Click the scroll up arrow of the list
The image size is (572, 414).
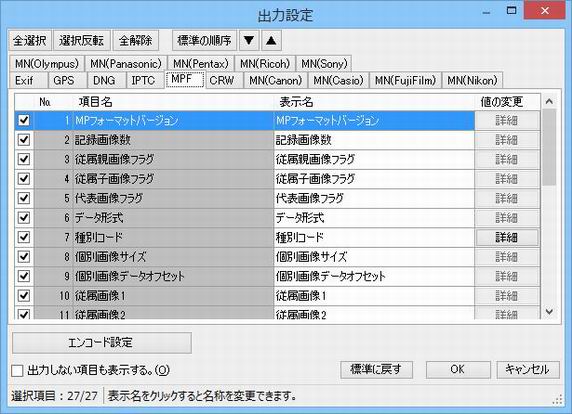click(x=549, y=101)
